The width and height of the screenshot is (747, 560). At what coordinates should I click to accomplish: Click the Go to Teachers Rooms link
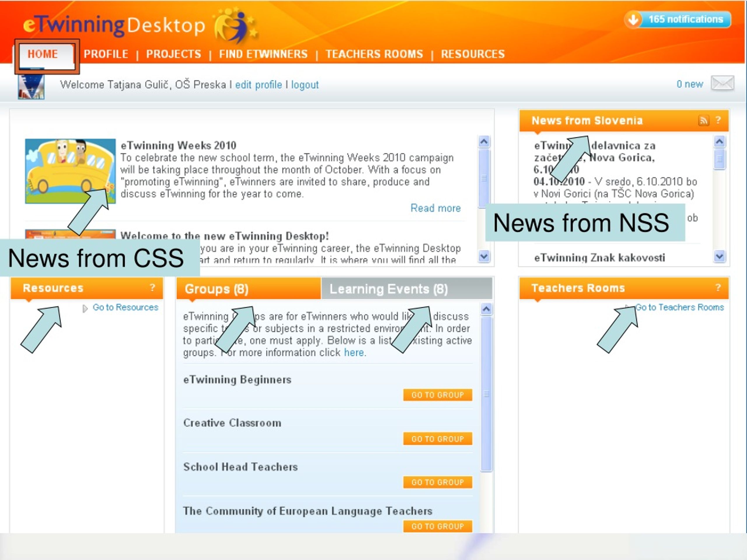[680, 307]
